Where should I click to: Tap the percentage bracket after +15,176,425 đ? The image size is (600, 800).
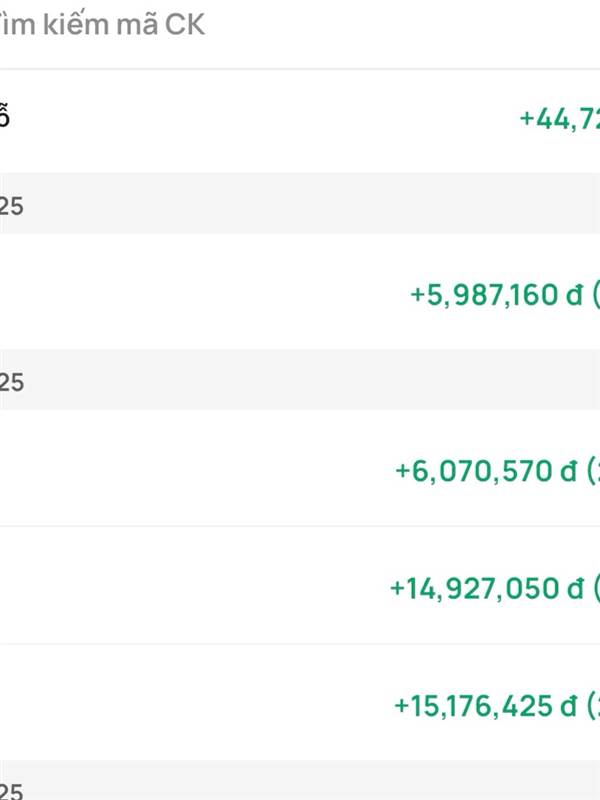593,707
